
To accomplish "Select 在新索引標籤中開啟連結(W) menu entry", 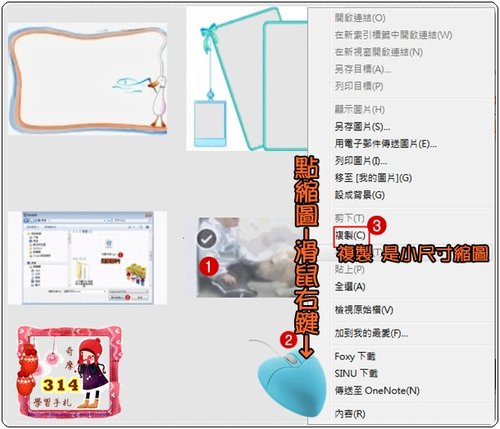I will tap(393, 35).
